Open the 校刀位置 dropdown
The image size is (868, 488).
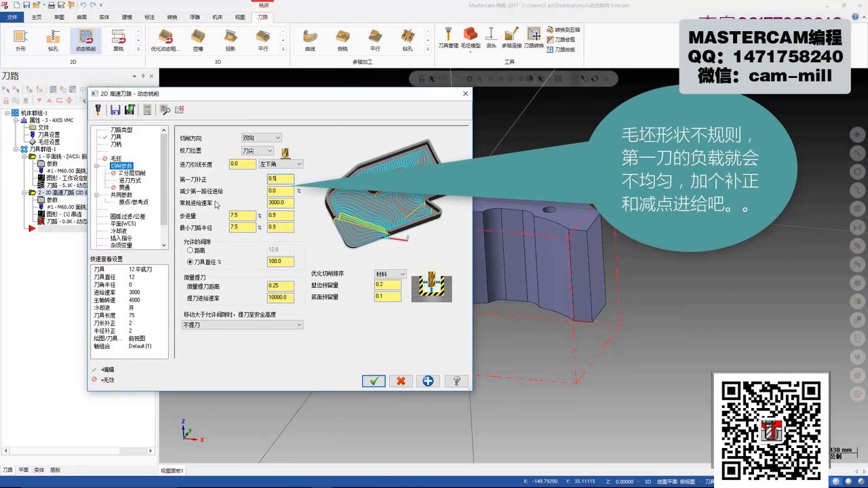[x=258, y=150]
